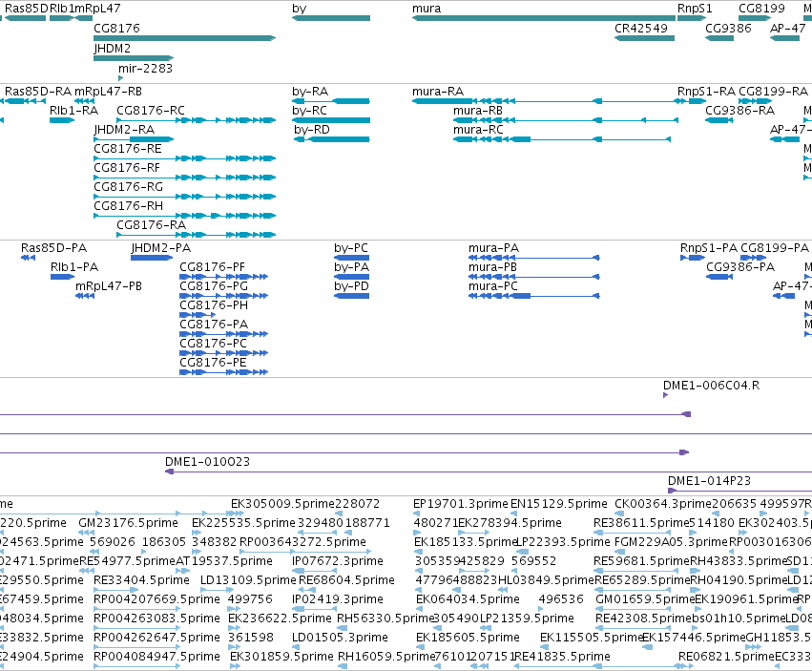Click the CG8176-PA protein label
The height and width of the screenshot is (671, 812).
point(214,325)
